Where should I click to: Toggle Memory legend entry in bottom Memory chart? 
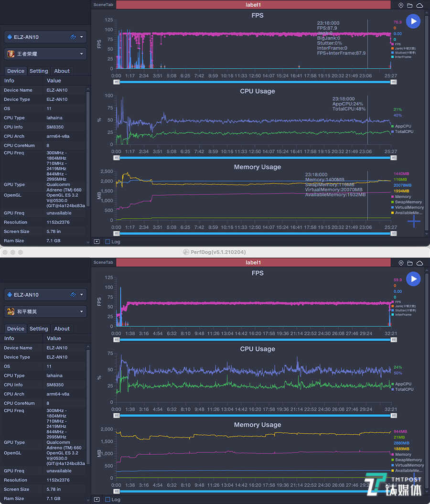click(401, 454)
